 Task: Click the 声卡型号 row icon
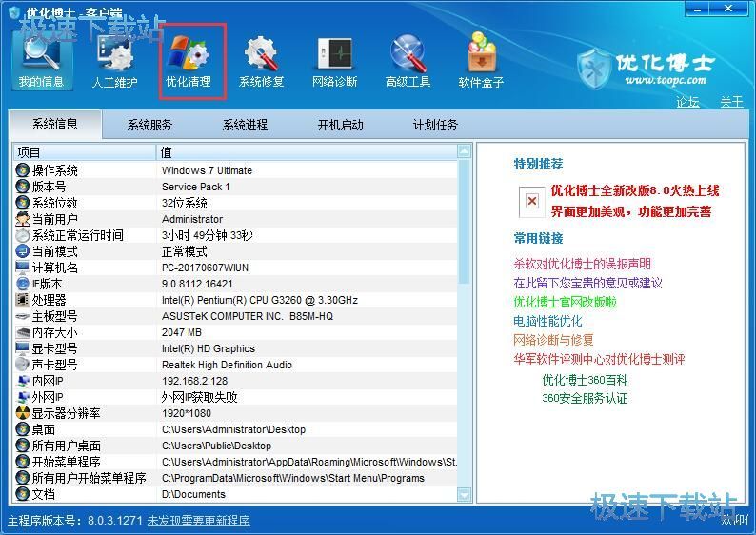click(x=23, y=365)
